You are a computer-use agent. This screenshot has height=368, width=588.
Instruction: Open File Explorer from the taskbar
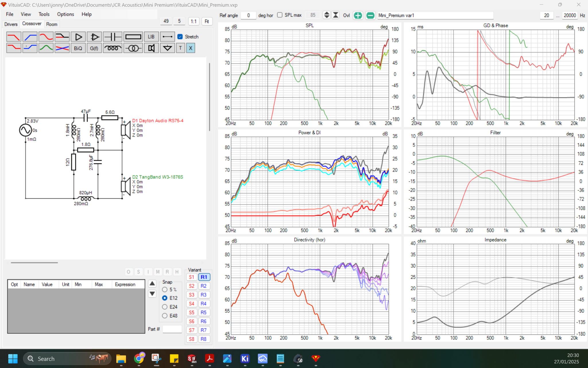pyautogui.click(x=121, y=359)
